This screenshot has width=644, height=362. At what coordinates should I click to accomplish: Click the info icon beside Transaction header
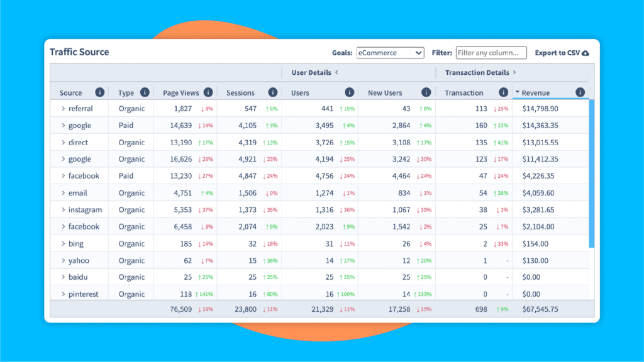pyautogui.click(x=503, y=92)
